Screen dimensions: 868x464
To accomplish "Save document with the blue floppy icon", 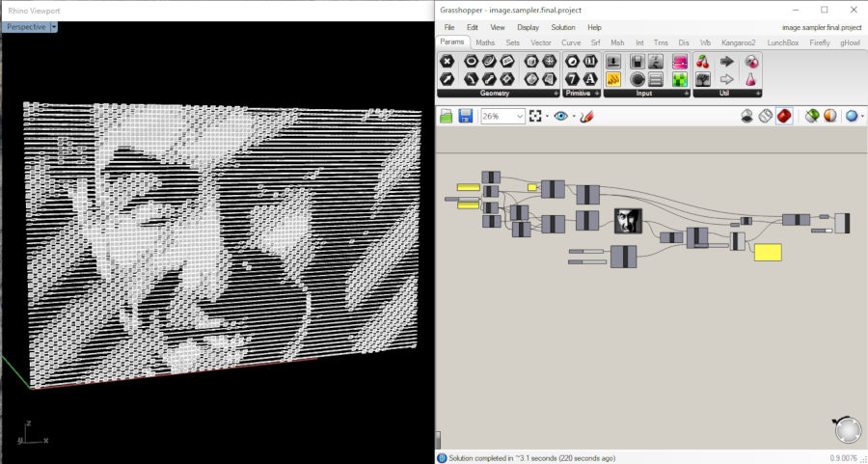I will coord(466,116).
